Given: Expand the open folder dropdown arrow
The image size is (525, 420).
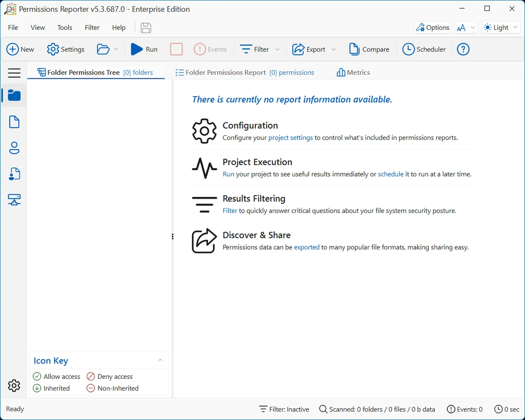Looking at the screenshot, I should pyautogui.click(x=116, y=49).
